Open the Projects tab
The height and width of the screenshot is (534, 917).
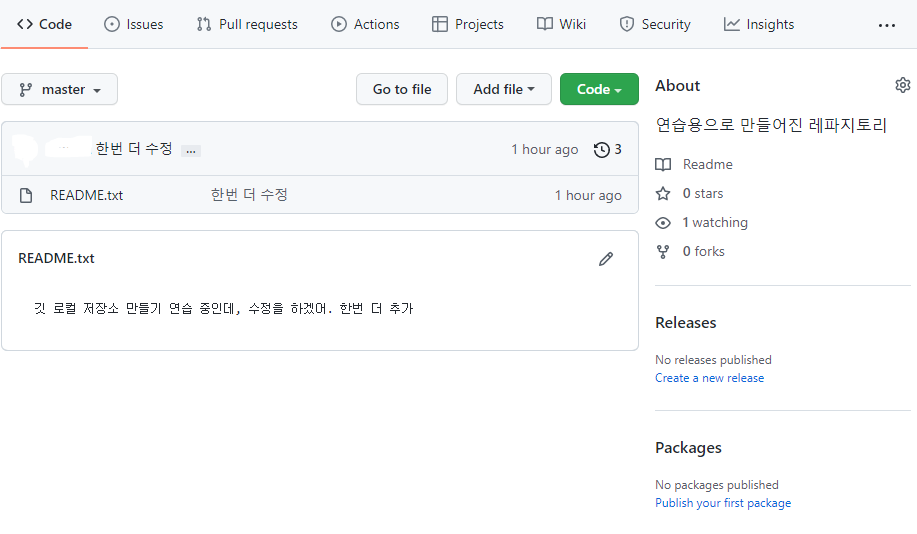468,24
